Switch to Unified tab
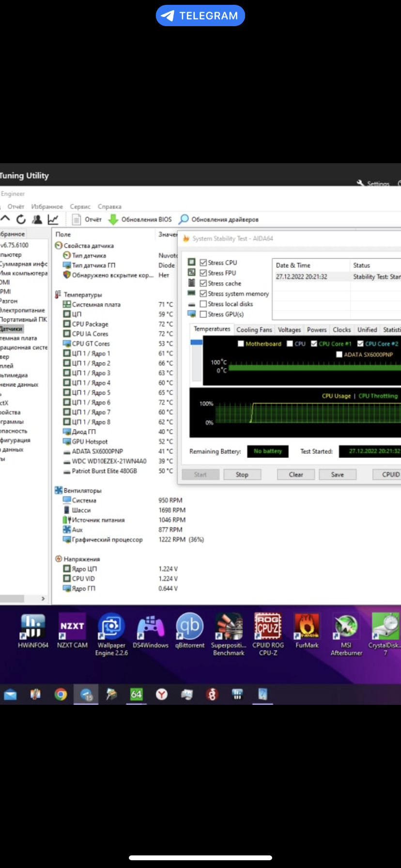 [367, 330]
